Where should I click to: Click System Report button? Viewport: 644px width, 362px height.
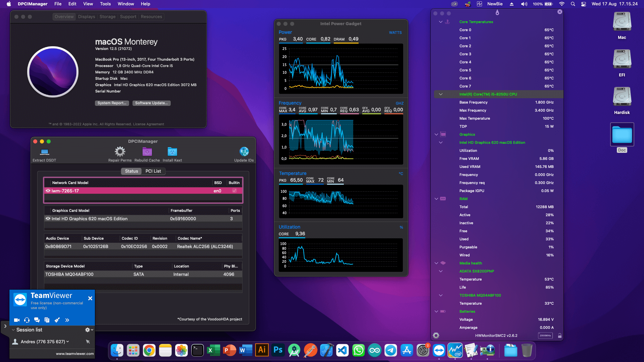coord(112,103)
